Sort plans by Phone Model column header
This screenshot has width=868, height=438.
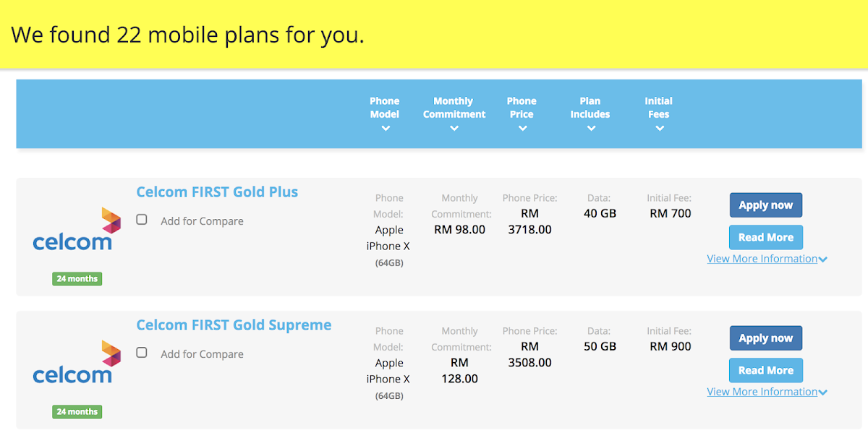(x=385, y=108)
